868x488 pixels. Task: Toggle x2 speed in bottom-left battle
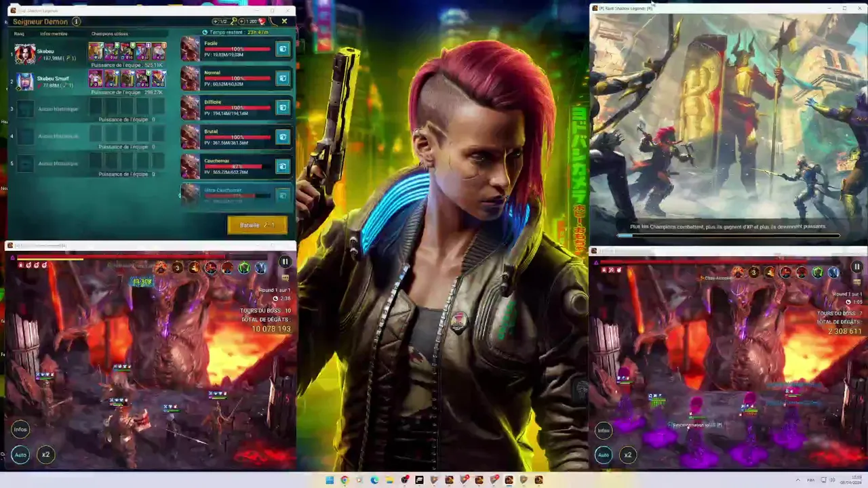(45, 455)
